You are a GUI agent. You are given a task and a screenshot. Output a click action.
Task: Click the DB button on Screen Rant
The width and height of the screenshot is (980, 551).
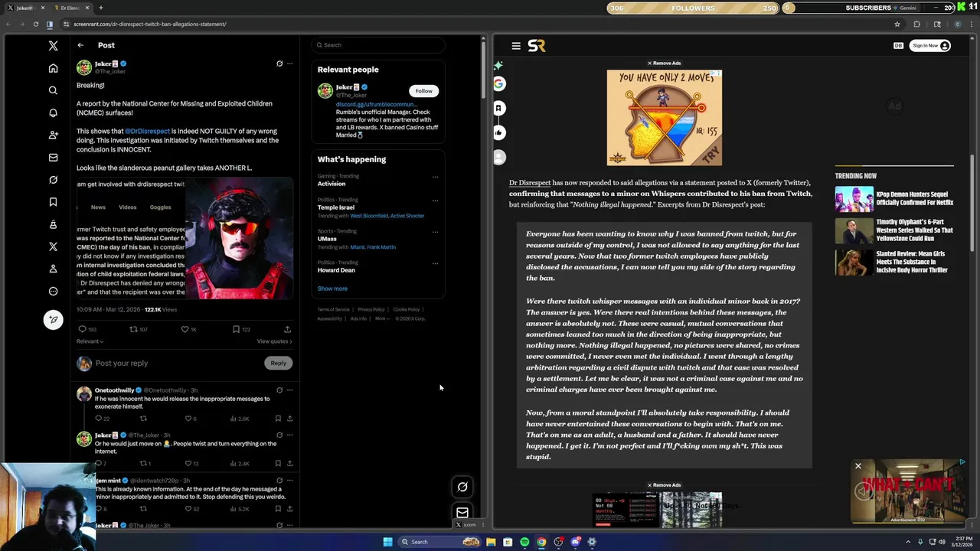point(898,46)
